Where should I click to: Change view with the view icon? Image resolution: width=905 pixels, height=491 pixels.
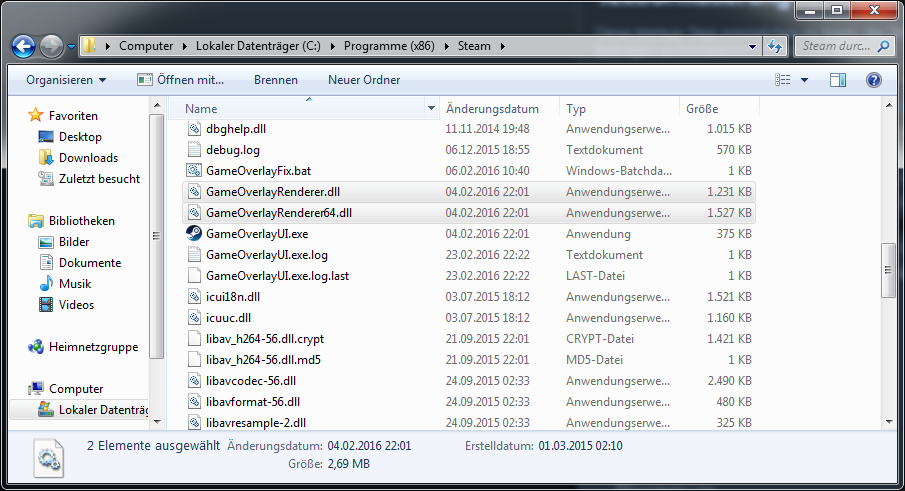[783, 80]
